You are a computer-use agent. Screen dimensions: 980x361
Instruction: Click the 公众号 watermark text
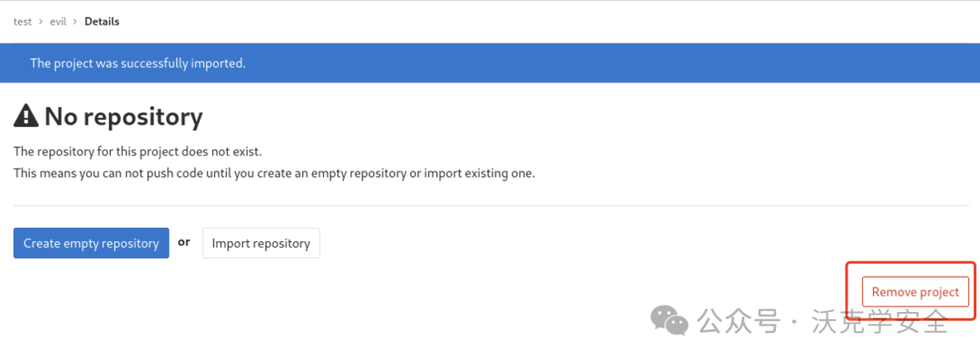[739, 322]
